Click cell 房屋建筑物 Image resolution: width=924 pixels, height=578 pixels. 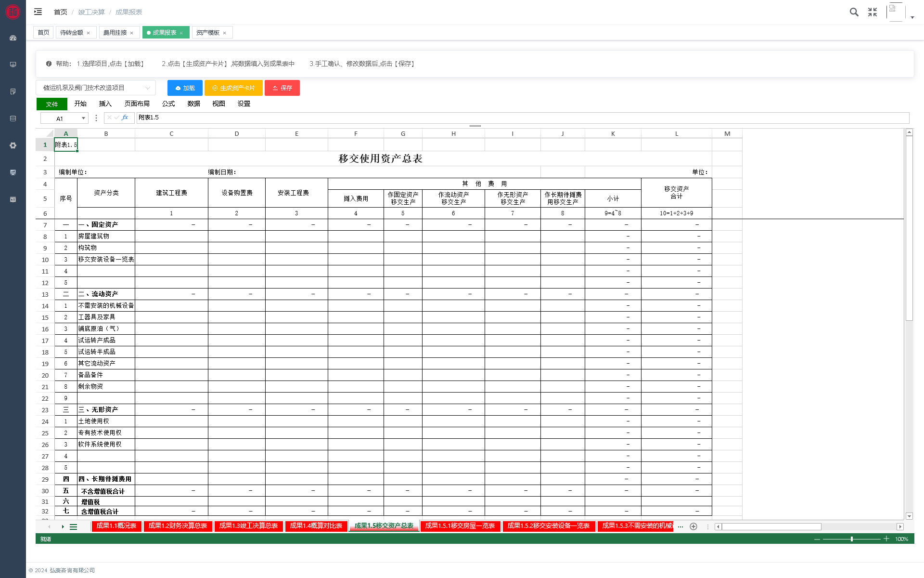click(106, 236)
